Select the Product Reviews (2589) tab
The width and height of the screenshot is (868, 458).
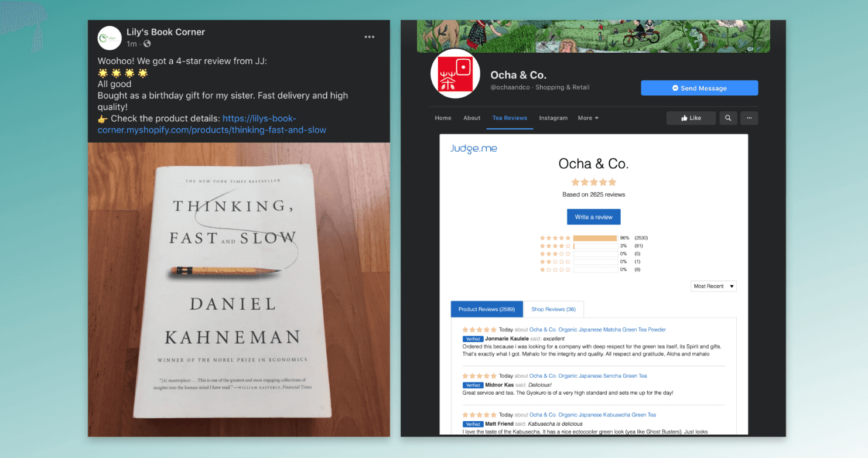click(x=487, y=309)
